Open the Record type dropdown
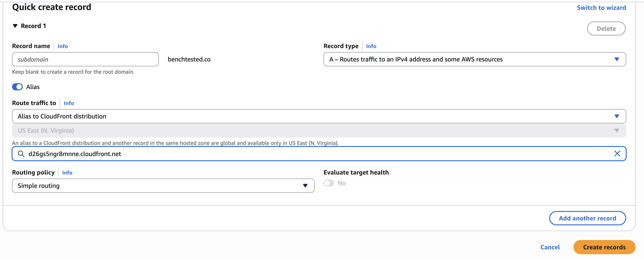The height and width of the screenshot is (260, 644). (474, 59)
